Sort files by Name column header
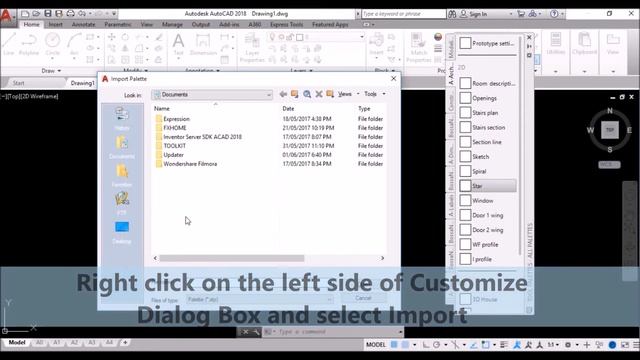This screenshot has height=360, width=640. tap(162, 109)
